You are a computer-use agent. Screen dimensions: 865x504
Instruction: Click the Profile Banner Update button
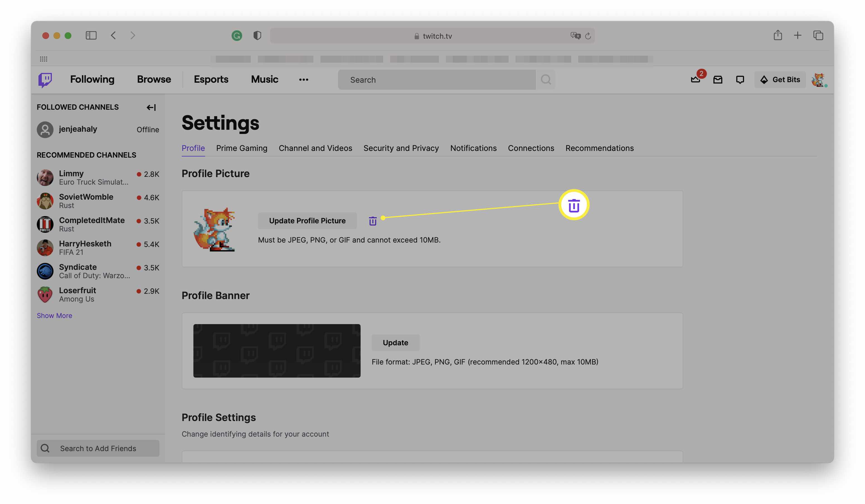[395, 342]
